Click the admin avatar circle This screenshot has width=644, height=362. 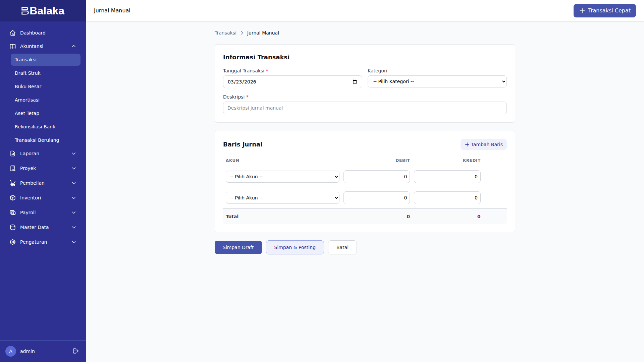(x=11, y=351)
